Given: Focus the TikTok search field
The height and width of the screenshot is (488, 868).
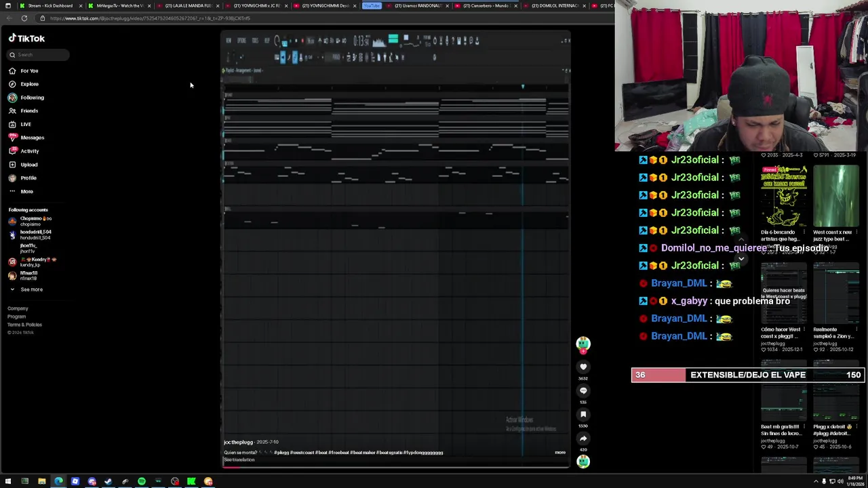Looking at the screenshot, I should (x=37, y=55).
